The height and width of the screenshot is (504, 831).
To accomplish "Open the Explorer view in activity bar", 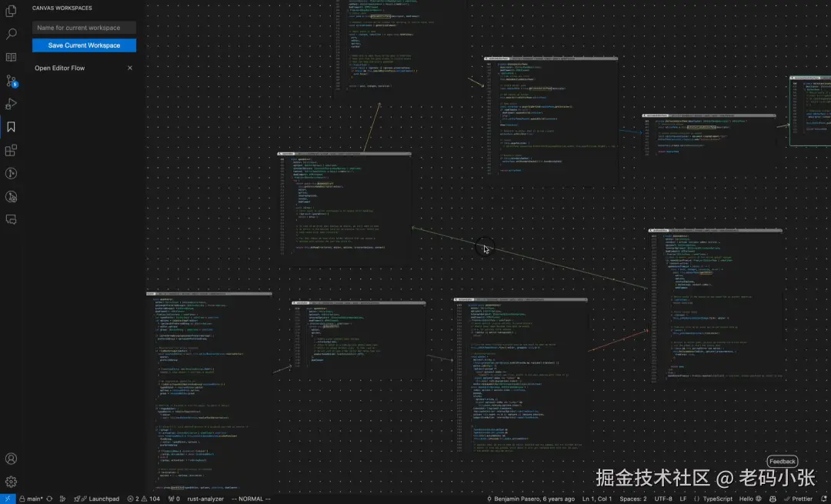I will (x=11, y=11).
